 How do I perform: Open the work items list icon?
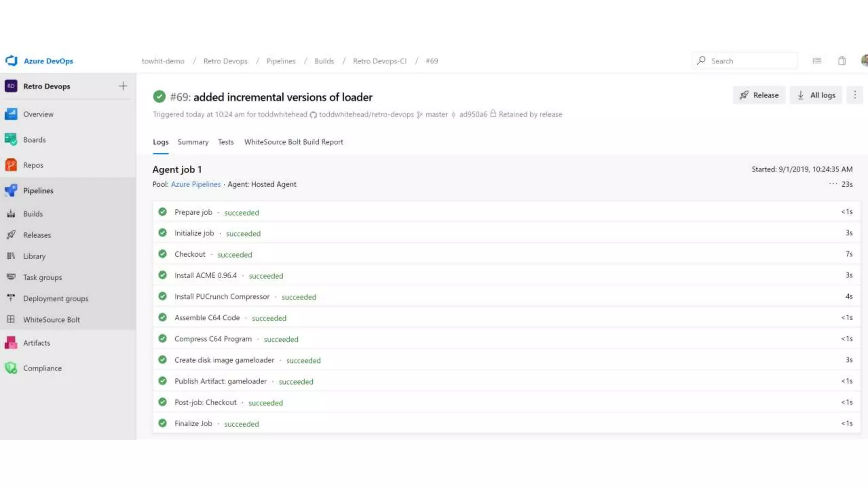tap(817, 61)
